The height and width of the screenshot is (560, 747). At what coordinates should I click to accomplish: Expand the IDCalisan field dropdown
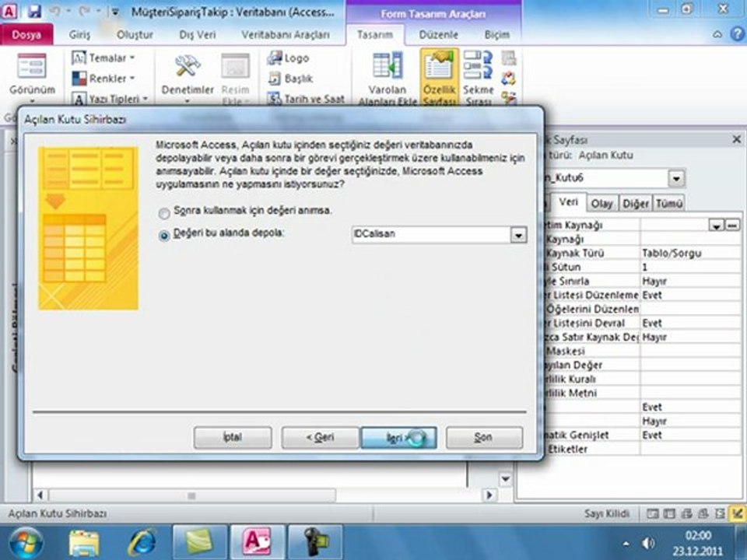[x=518, y=235]
